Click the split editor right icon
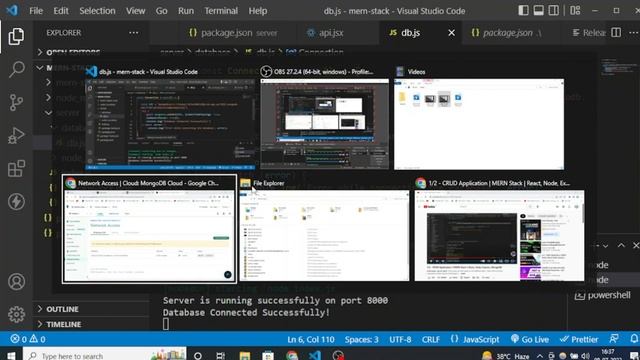The height and width of the screenshot is (360, 640). pyautogui.click(x=616, y=33)
